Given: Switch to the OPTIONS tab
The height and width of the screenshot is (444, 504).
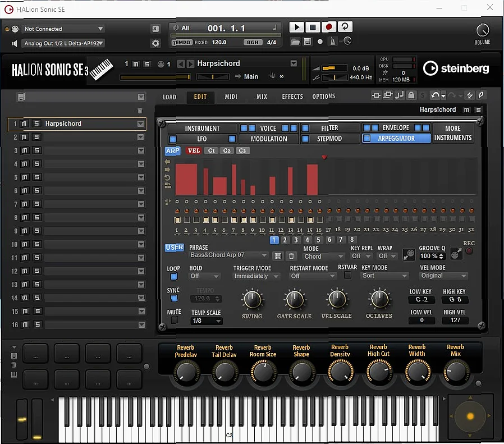Looking at the screenshot, I should tap(323, 96).
